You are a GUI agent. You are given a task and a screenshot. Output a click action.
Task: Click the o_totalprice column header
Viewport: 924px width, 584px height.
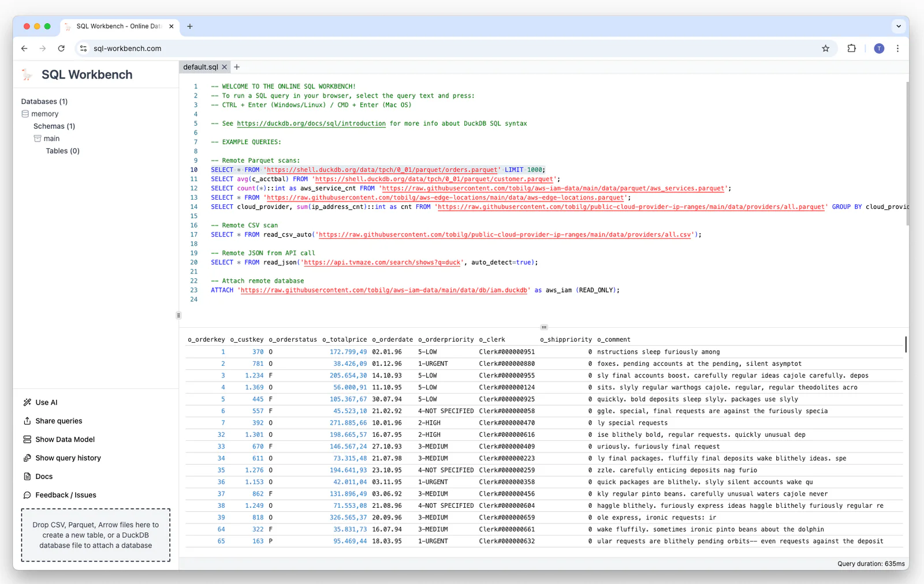pyautogui.click(x=345, y=339)
